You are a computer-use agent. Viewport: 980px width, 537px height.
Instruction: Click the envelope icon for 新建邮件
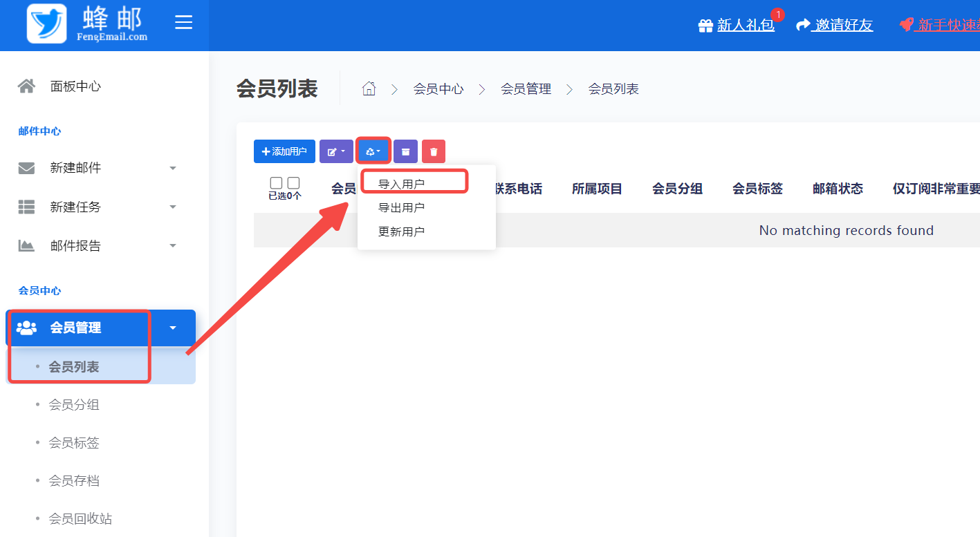[26, 168]
